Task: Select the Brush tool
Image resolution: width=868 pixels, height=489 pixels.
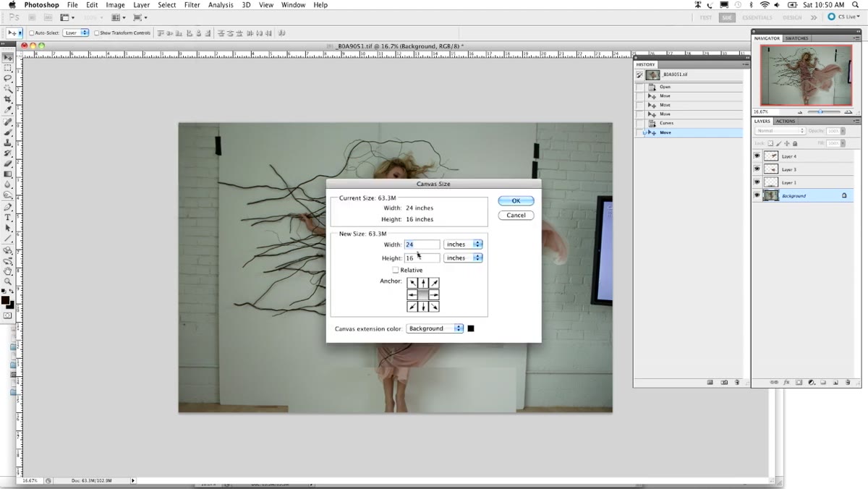Action: pyautogui.click(x=8, y=132)
